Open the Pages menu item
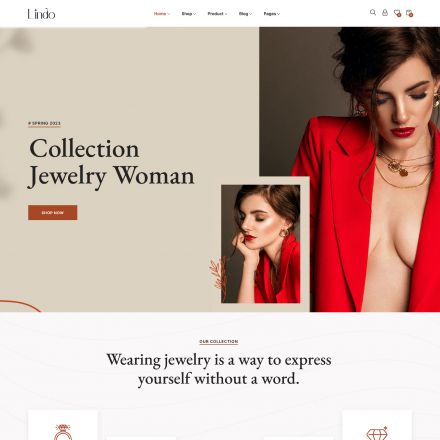This screenshot has height=440, width=440. pos(272,14)
